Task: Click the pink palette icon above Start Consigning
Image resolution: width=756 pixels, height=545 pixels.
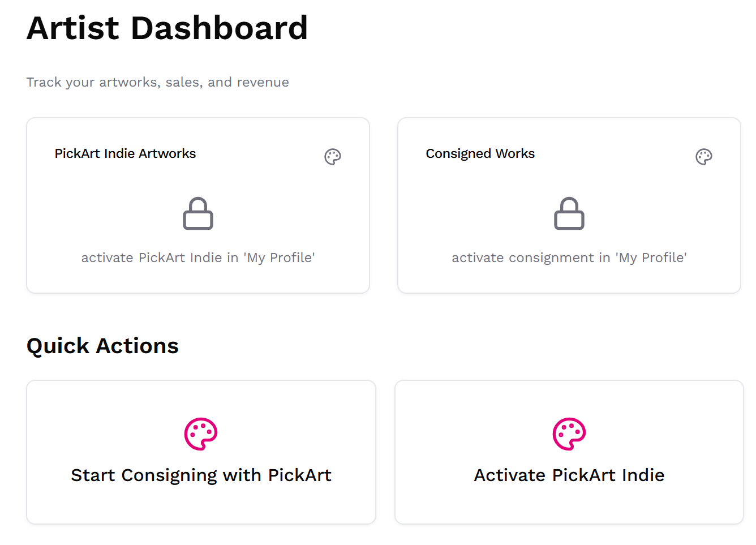Action: (x=201, y=434)
